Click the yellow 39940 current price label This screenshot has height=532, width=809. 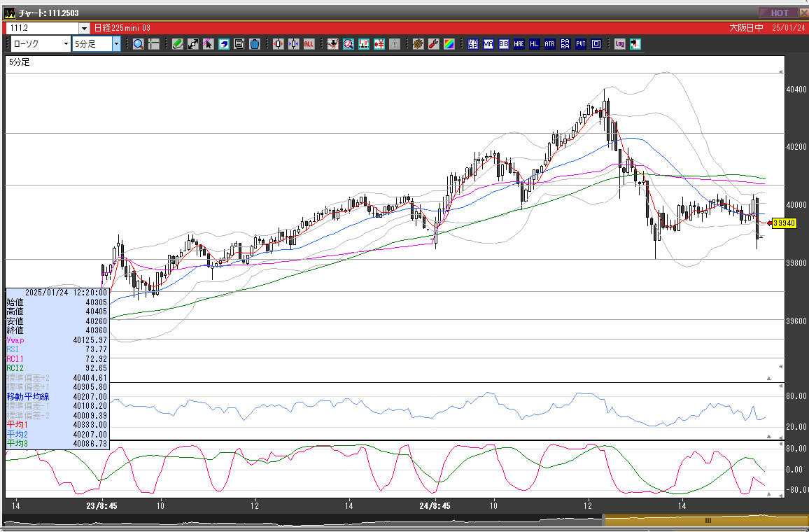pyautogui.click(x=784, y=223)
